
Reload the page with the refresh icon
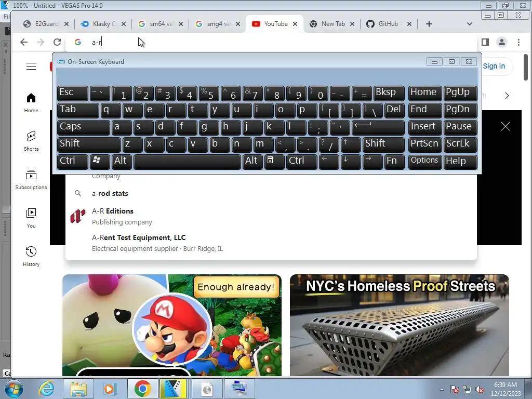pyautogui.click(x=57, y=42)
